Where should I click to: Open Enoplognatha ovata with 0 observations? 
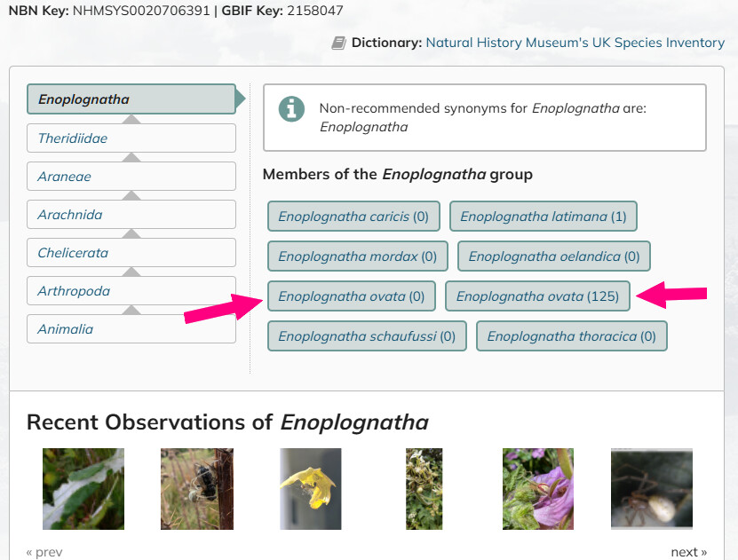[352, 296]
